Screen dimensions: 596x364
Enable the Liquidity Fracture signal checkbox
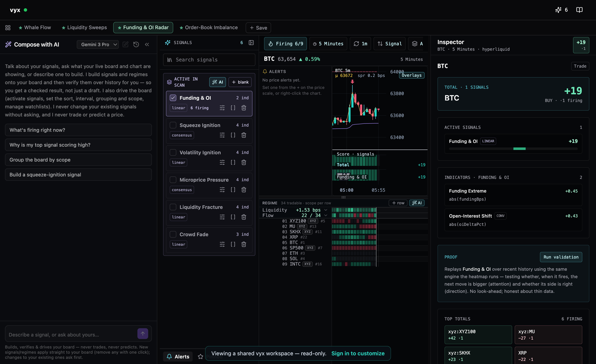[x=173, y=207]
